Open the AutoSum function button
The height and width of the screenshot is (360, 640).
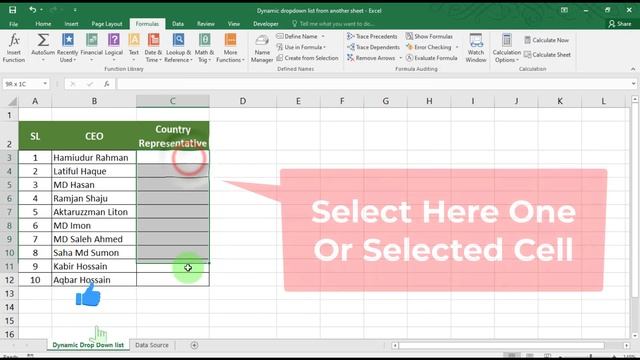point(43,48)
